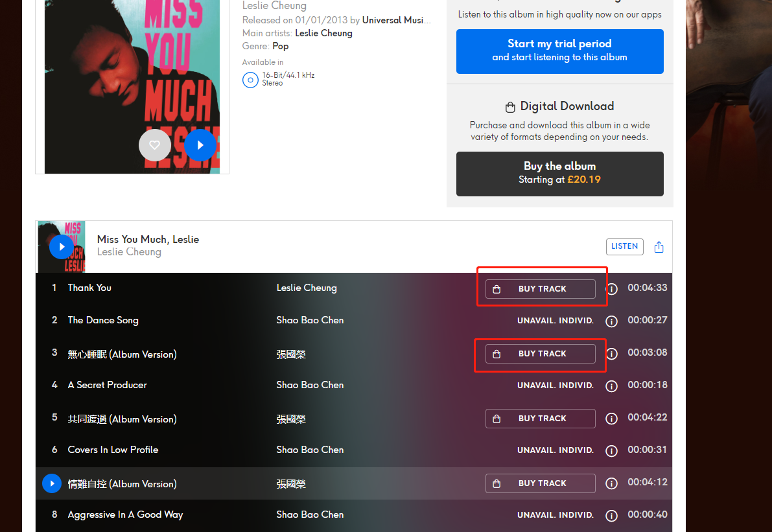This screenshot has width=772, height=532.
Task: Show info for A Secret Producer track
Action: (x=611, y=386)
